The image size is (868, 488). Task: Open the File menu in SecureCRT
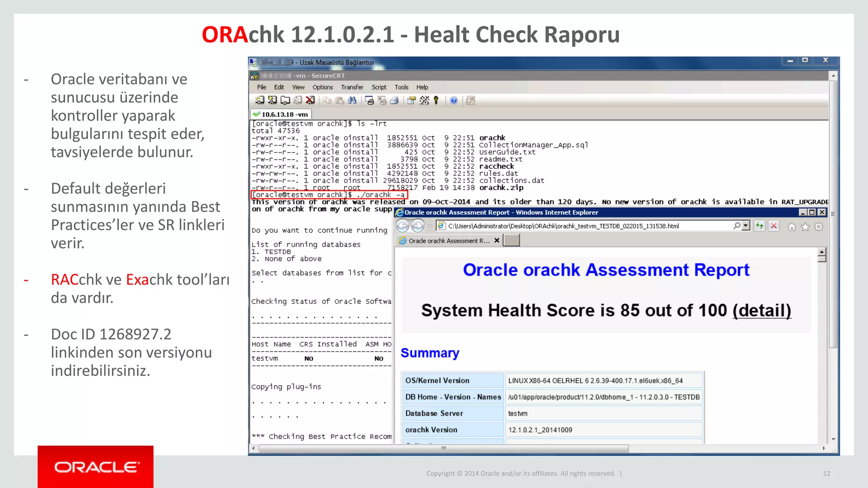coord(262,87)
